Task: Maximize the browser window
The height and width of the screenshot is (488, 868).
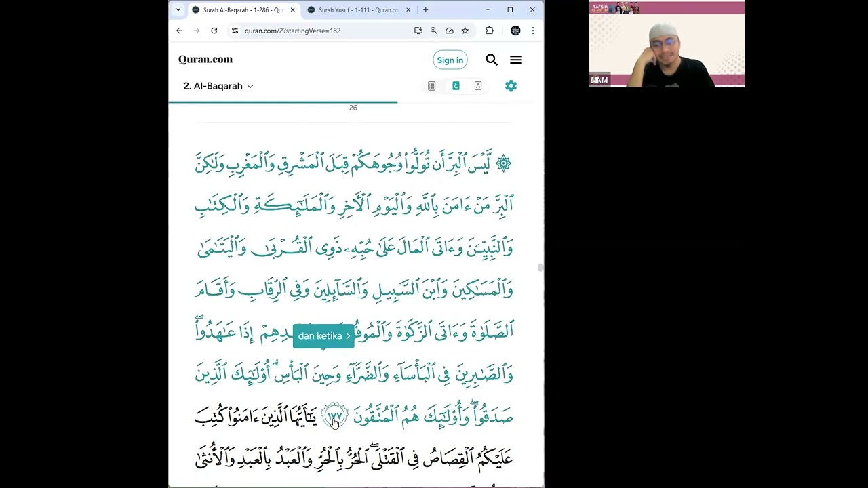Action: tap(510, 9)
